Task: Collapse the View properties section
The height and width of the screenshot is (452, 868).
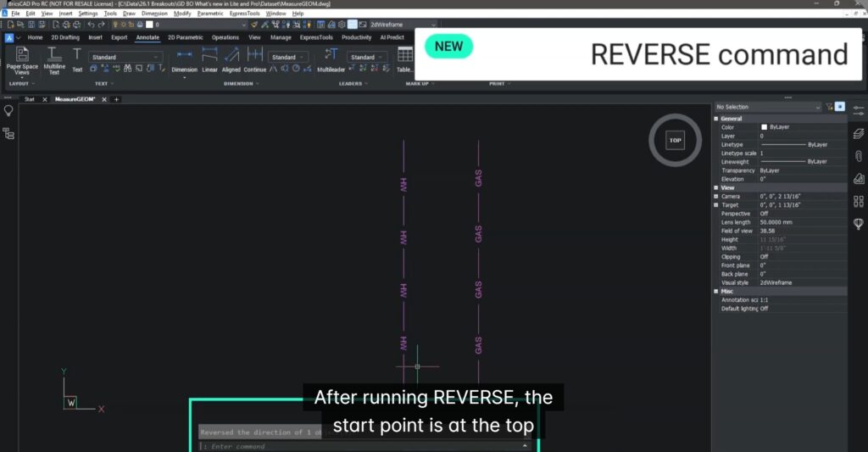Action: pyautogui.click(x=716, y=187)
